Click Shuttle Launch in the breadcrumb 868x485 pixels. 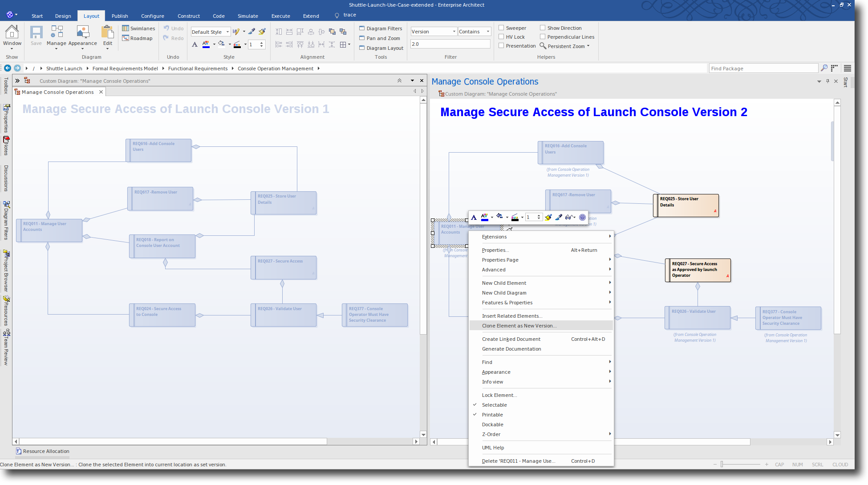64,69
